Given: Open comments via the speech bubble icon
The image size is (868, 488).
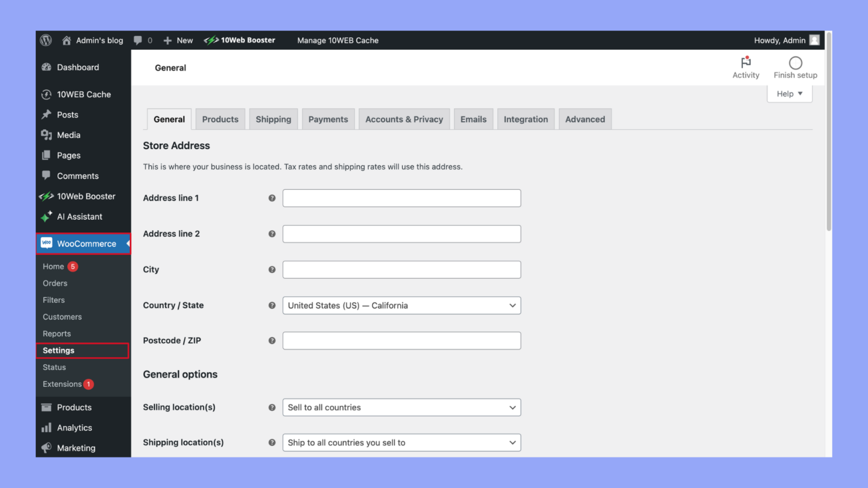Looking at the screenshot, I should coord(138,40).
